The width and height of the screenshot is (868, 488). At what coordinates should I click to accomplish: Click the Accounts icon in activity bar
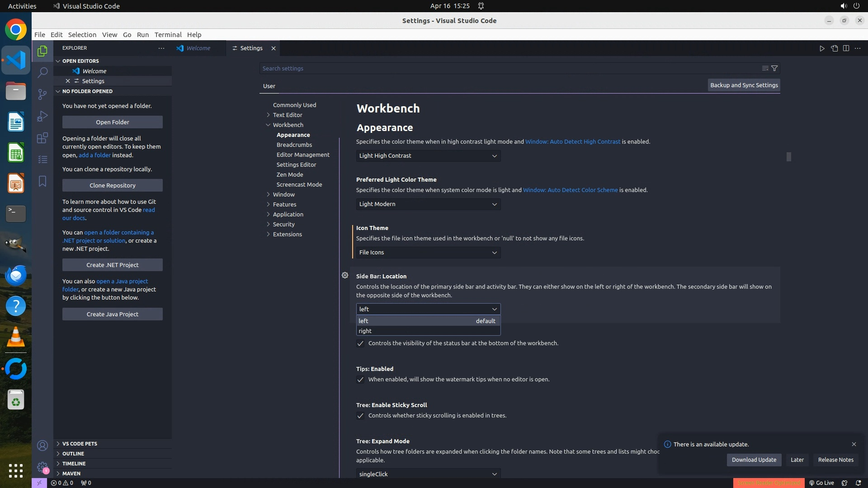(42, 446)
